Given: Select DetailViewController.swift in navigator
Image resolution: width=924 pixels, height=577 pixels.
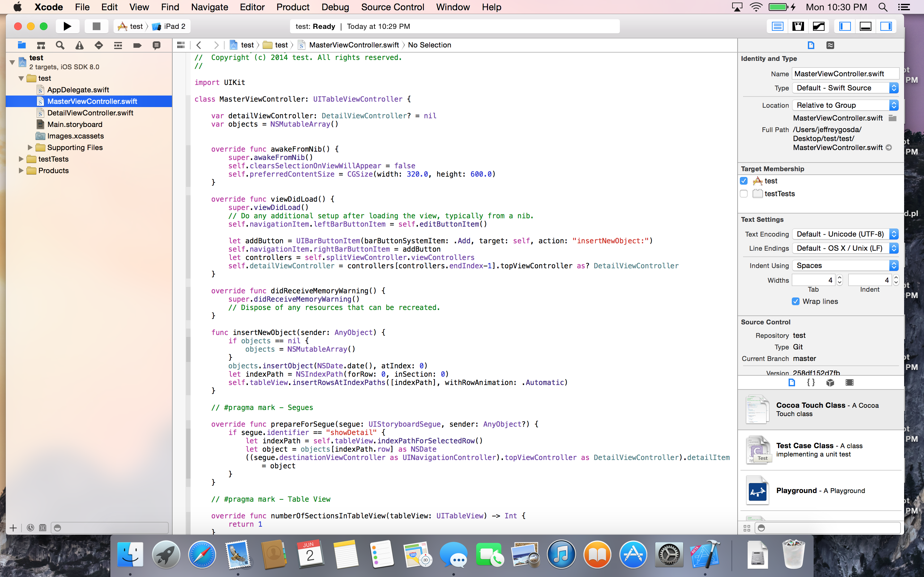Looking at the screenshot, I should tap(90, 113).
